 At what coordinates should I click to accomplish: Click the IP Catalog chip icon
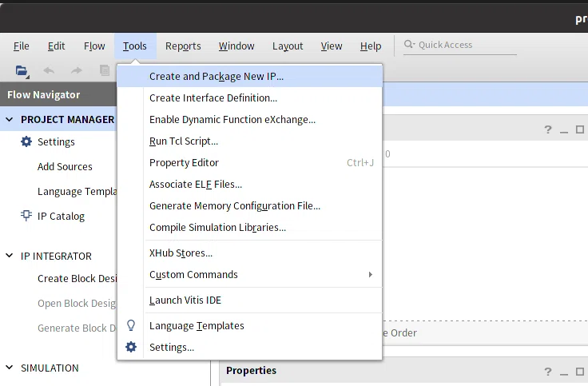click(x=26, y=215)
